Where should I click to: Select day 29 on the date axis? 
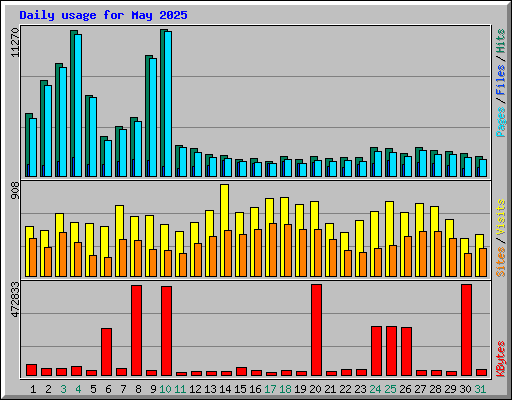coord(451,389)
